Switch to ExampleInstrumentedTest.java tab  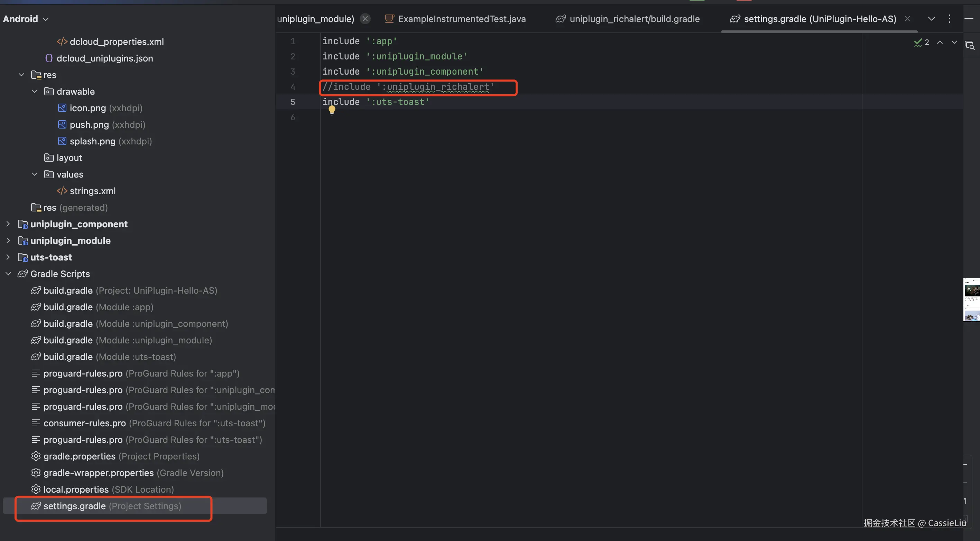[x=461, y=19]
